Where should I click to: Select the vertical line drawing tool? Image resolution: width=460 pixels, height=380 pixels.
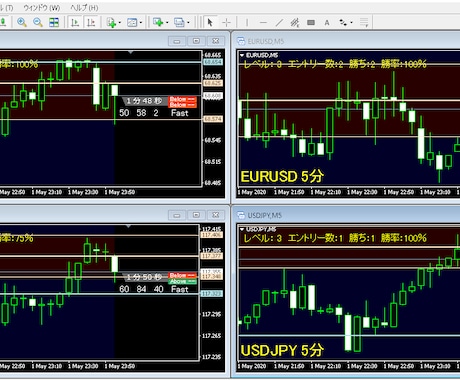tap(247, 22)
